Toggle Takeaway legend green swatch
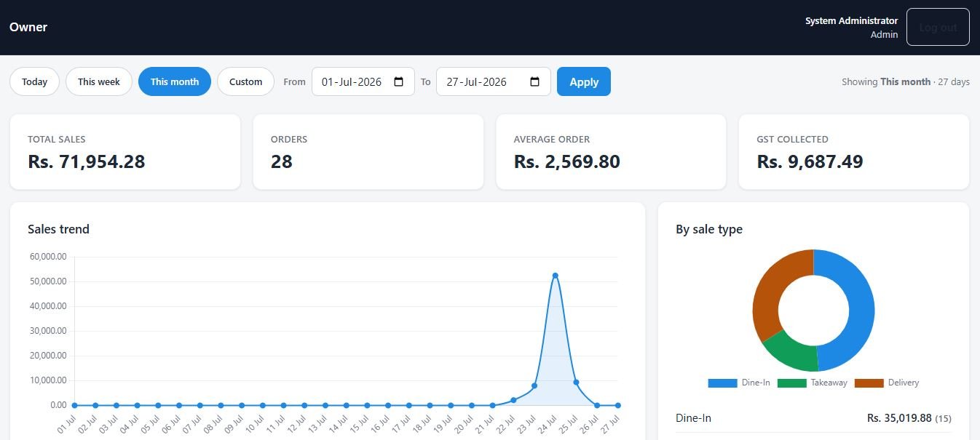This screenshot has width=980, height=440. [791, 383]
